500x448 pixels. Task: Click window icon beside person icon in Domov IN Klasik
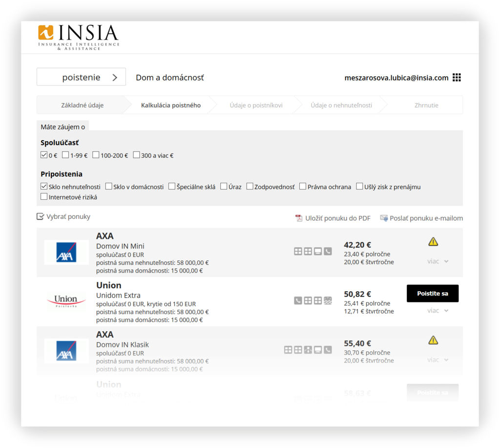[298, 350]
